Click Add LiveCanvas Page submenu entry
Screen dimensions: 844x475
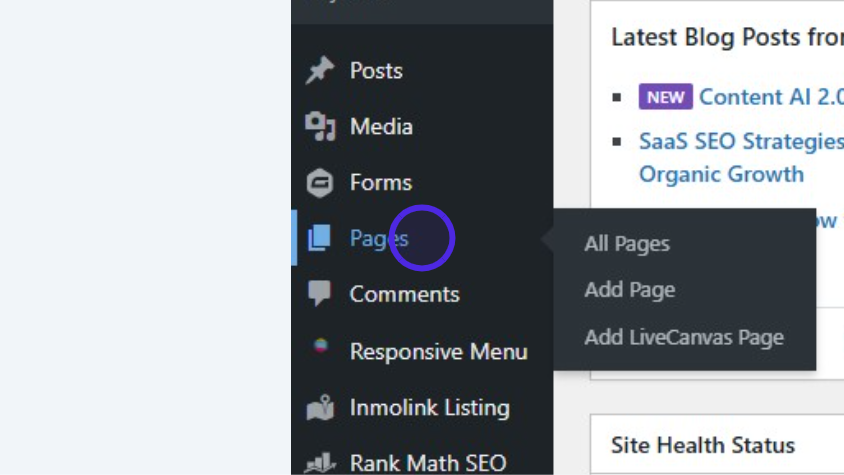(684, 337)
